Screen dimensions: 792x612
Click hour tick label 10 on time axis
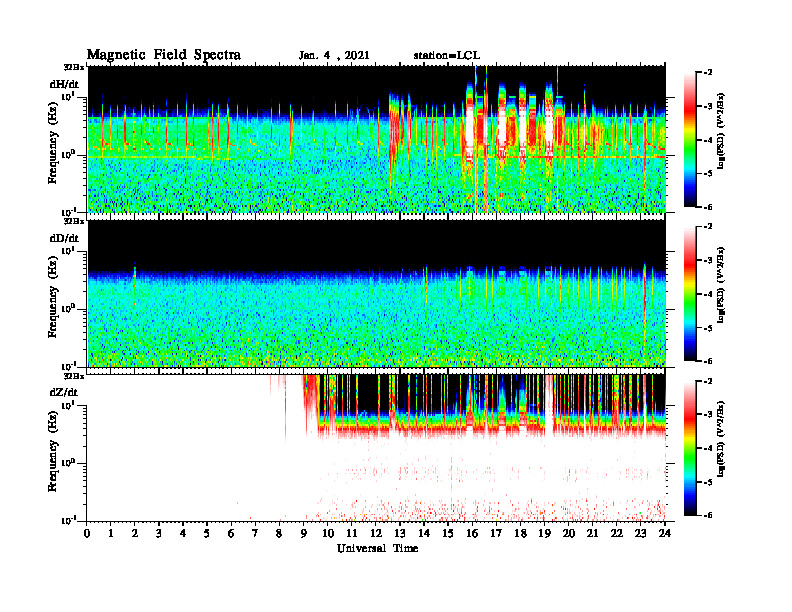point(328,534)
